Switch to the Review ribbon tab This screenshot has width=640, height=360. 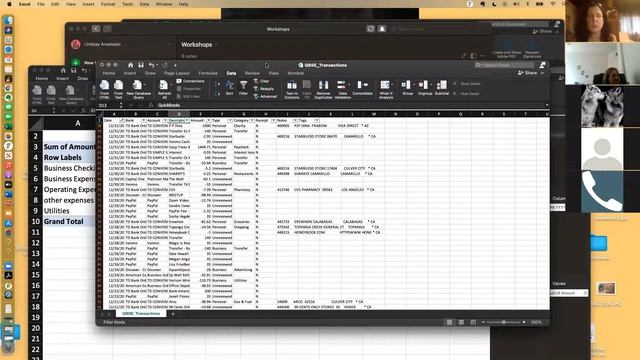(x=252, y=73)
